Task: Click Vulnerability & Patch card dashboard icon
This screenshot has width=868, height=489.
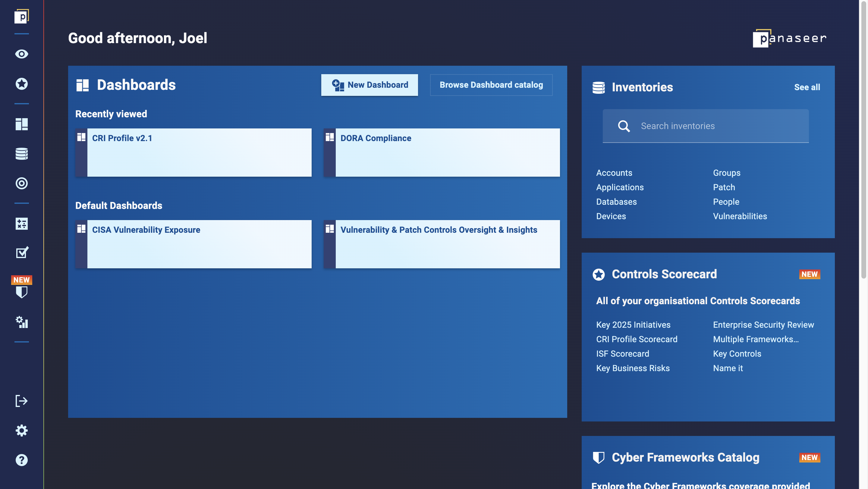Action: [x=329, y=229]
